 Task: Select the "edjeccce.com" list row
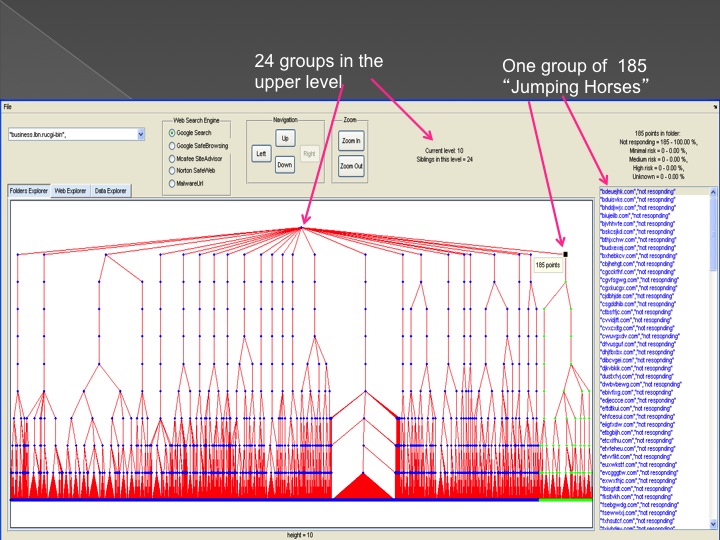pos(654,400)
